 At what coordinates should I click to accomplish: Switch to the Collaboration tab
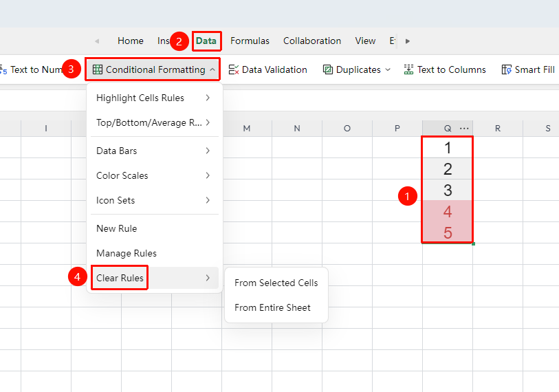[x=312, y=41]
